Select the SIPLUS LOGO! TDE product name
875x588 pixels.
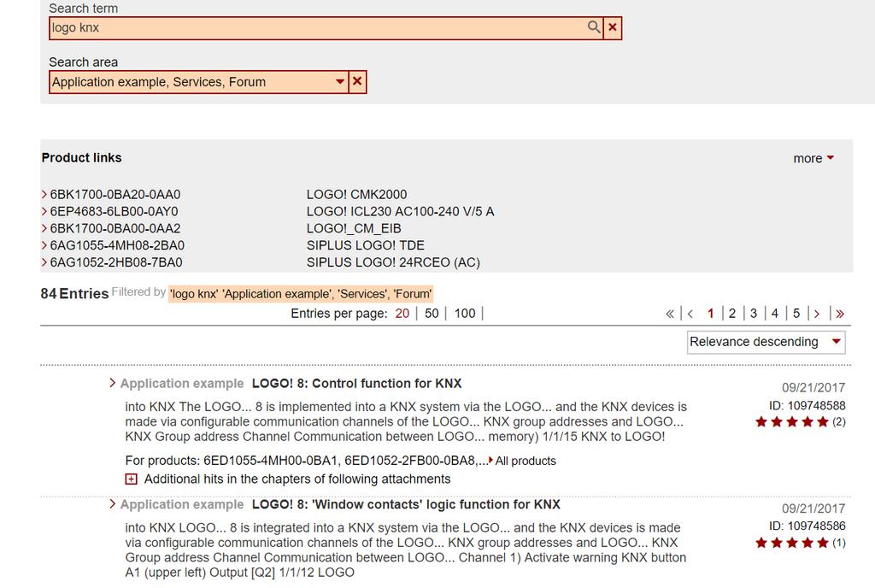click(x=366, y=245)
